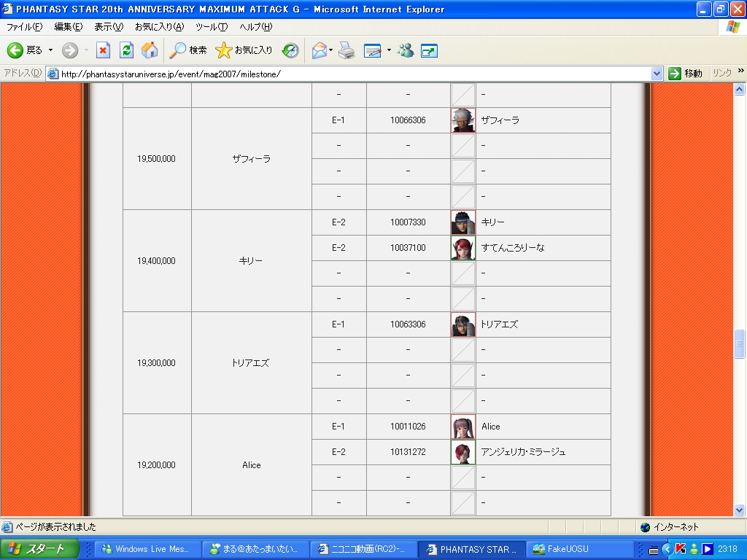Viewport: 747px width, 560px height.
Task: Click player ID 10011026
Action: click(408, 427)
